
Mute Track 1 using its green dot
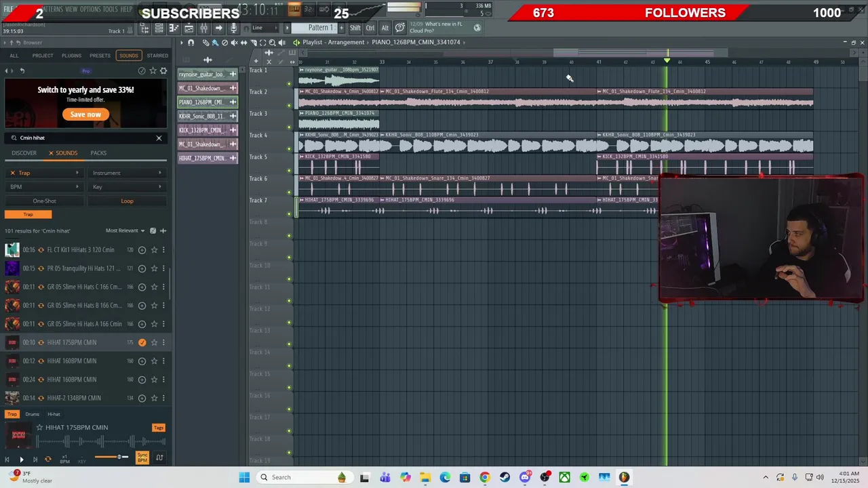(290, 84)
